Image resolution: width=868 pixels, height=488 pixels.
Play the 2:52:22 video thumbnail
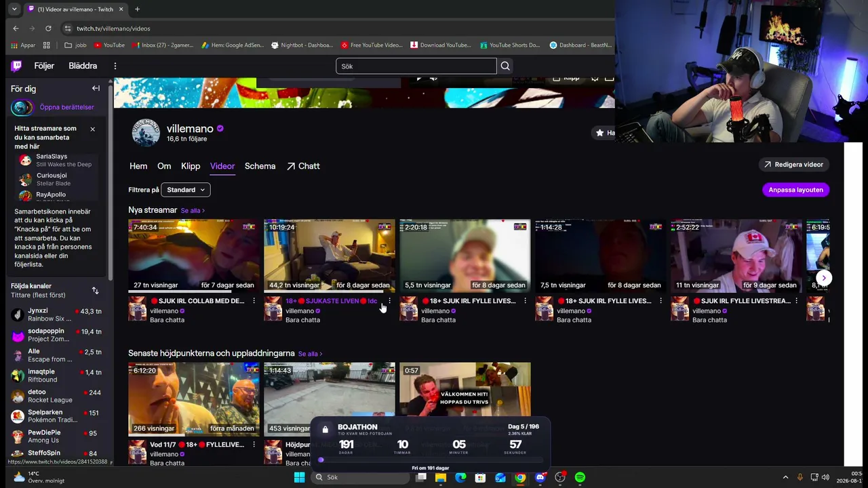click(x=736, y=256)
